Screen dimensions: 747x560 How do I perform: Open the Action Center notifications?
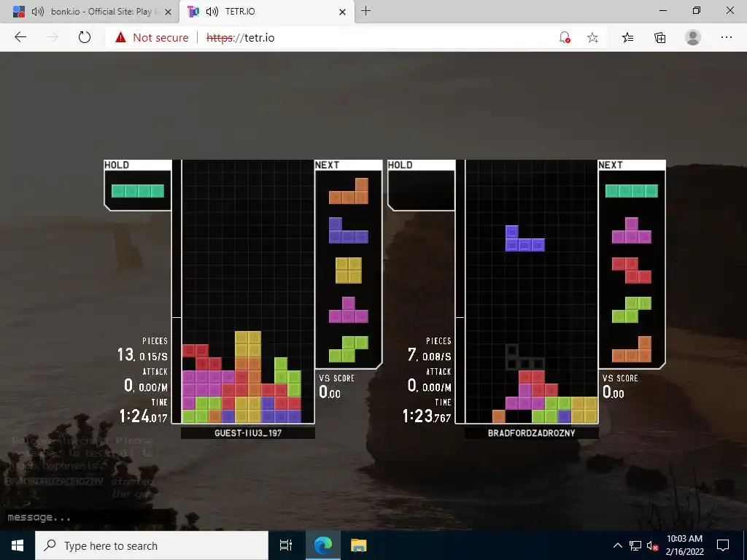(x=723, y=545)
